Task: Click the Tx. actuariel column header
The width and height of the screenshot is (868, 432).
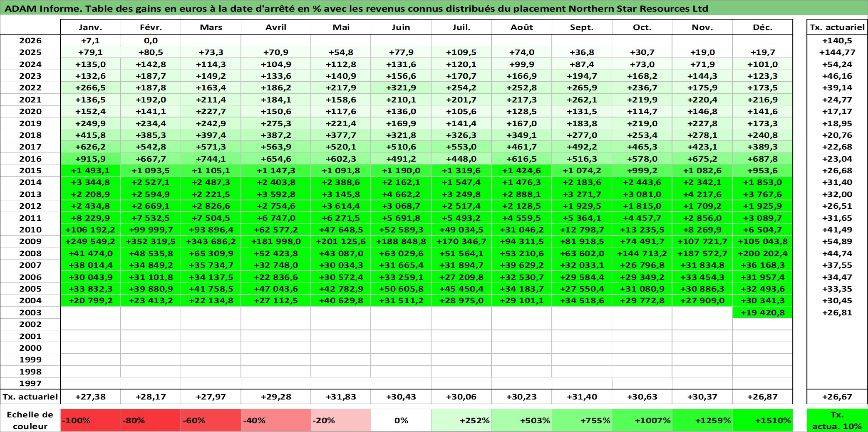Action: (837, 27)
